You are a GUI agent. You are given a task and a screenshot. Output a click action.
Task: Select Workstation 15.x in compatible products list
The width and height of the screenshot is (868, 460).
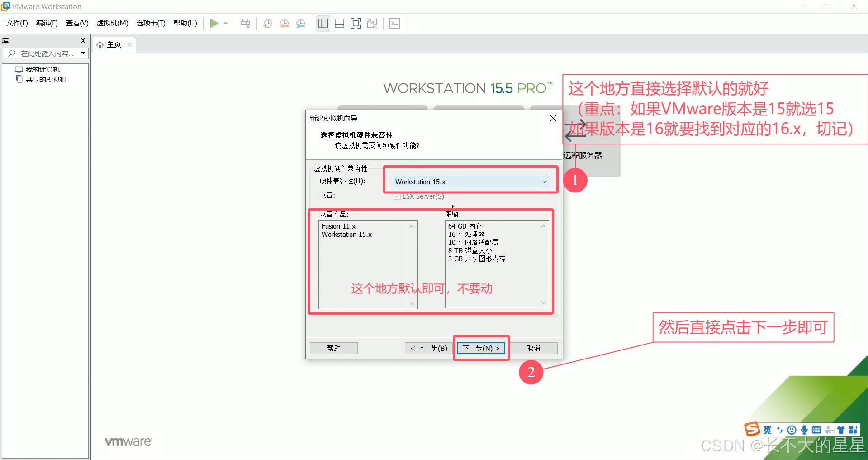coord(346,234)
